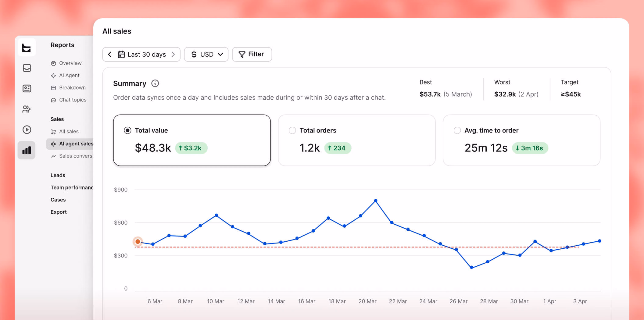Click the Reports sidebar heading
This screenshot has width=644, height=320.
point(63,45)
